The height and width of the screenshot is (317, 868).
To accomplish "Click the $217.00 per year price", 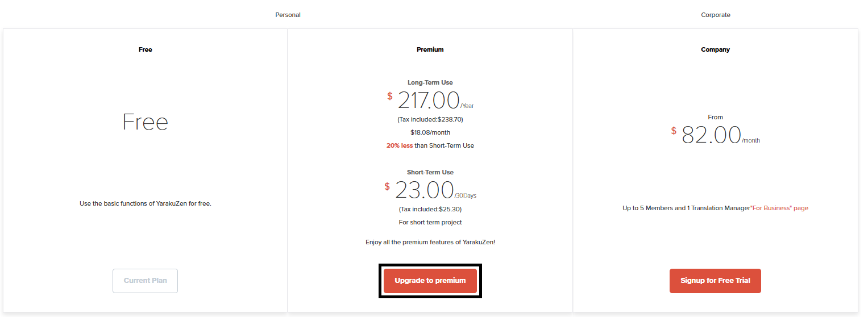I will (430, 101).
